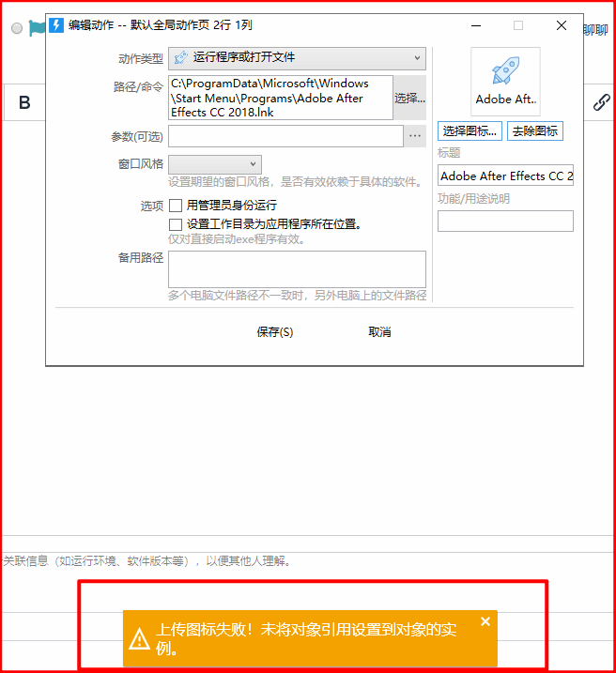Click the warning triangle icon in the notification

139,638
